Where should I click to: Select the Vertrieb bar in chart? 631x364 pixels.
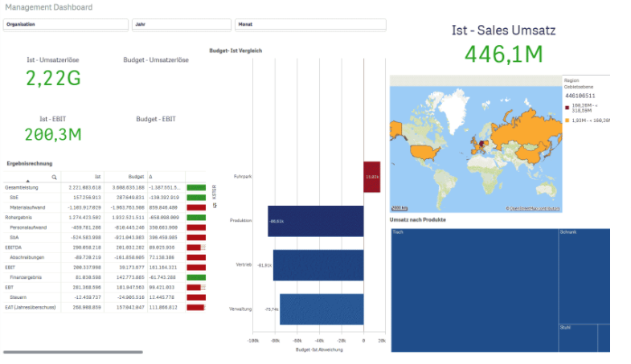point(318,264)
